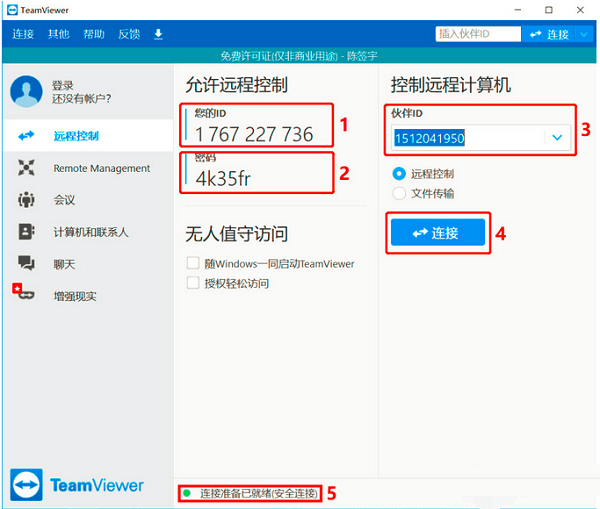Viewport: 600px width, 509px height.
Task: Click the 远程控制 double-arrow sidebar icon
Action: click(26, 135)
